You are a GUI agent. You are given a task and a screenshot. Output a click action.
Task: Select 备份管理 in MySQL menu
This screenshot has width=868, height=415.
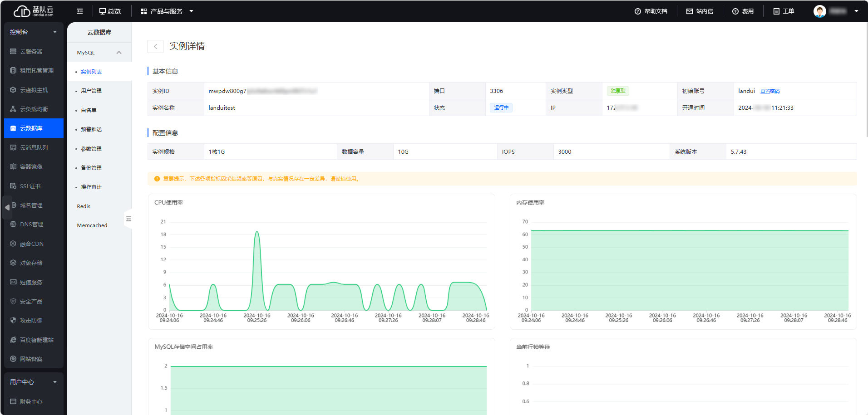pos(91,168)
